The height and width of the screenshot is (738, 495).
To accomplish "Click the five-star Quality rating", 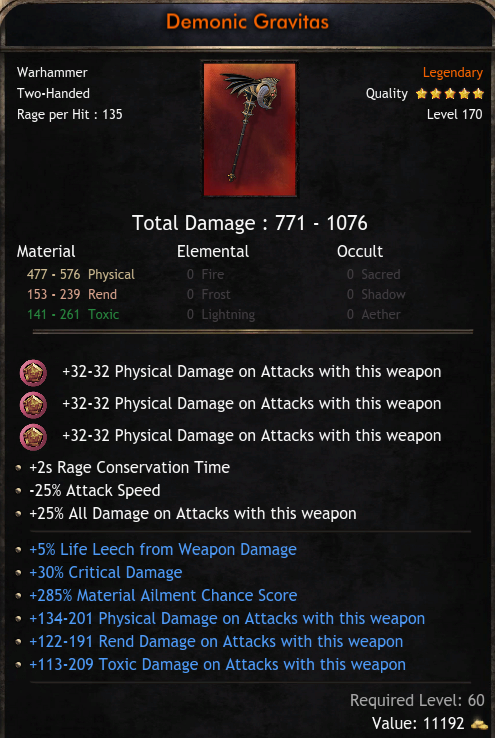I will click(450, 94).
